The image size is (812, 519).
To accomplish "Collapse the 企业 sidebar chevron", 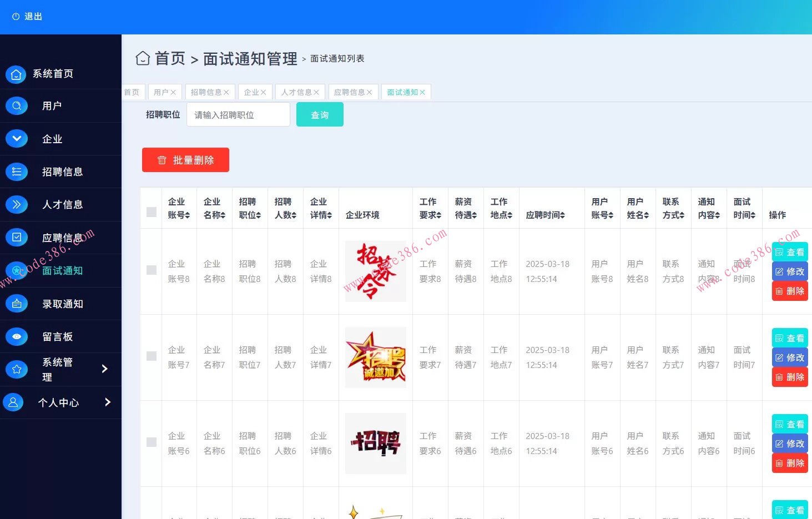I will pos(16,139).
